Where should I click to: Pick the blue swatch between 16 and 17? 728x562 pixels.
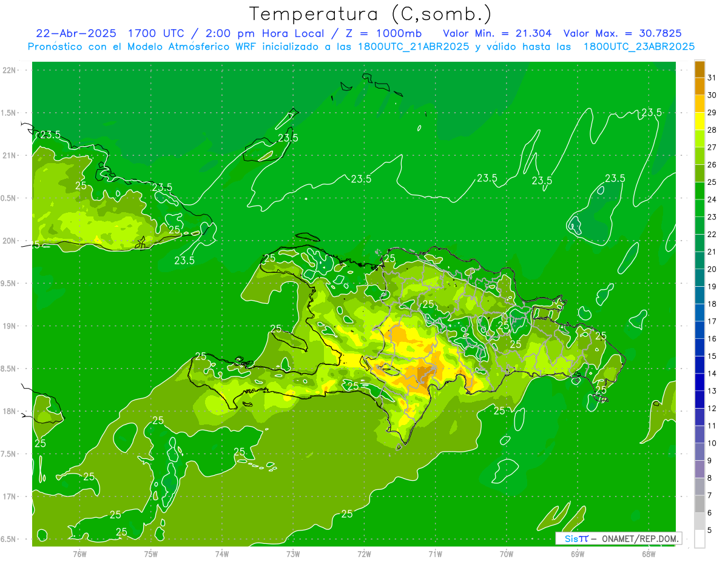[x=699, y=330]
